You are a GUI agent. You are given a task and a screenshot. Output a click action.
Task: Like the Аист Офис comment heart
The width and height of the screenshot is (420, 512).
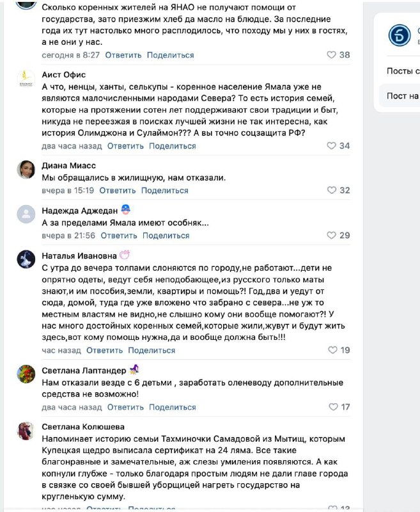331,146
